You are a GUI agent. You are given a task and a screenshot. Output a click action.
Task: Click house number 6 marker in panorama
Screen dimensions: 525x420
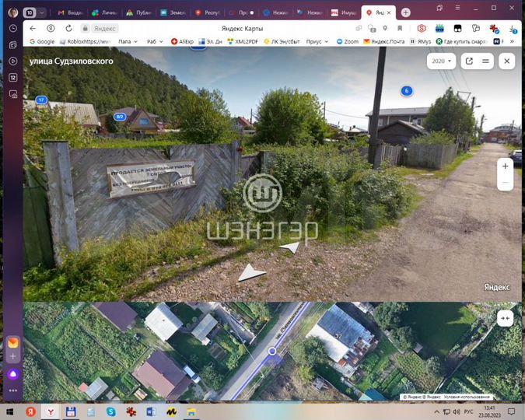click(407, 90)
